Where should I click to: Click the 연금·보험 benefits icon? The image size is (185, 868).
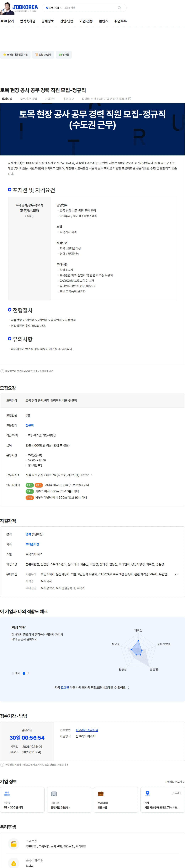tap(14, 844)
